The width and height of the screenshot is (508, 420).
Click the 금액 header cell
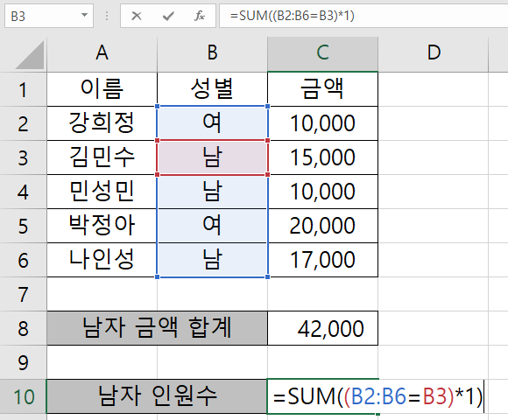[322, 89]
